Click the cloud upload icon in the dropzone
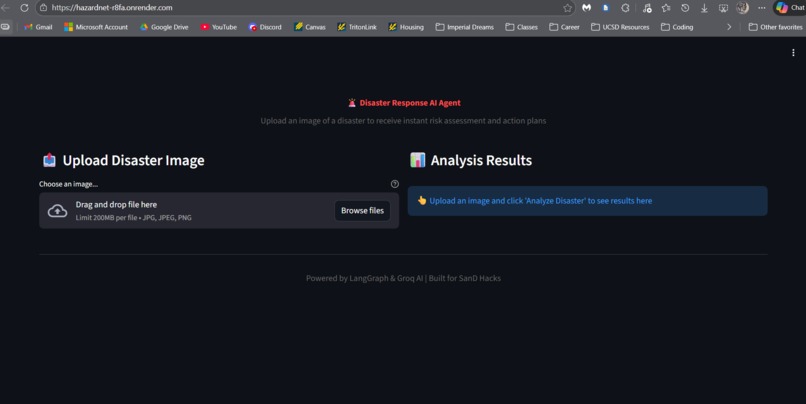This screenshot has height=404, width=806. [x=58, y=211]
